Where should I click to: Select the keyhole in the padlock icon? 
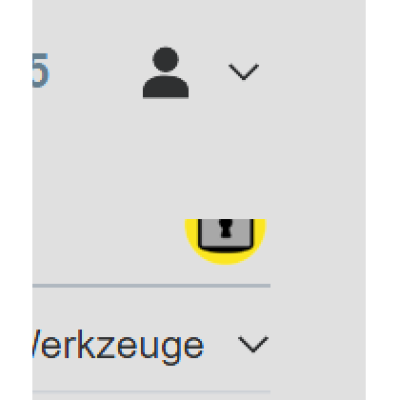226,228
